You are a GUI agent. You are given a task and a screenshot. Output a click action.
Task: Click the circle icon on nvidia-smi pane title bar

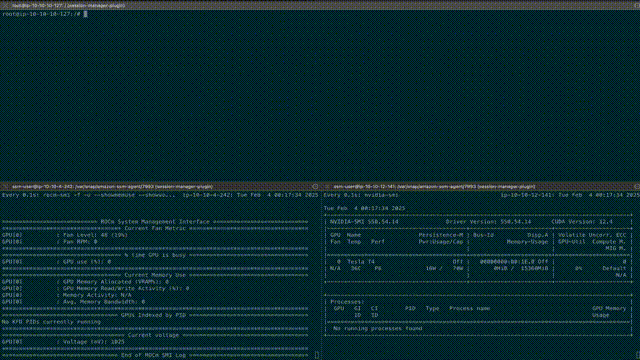click(637, 187)
